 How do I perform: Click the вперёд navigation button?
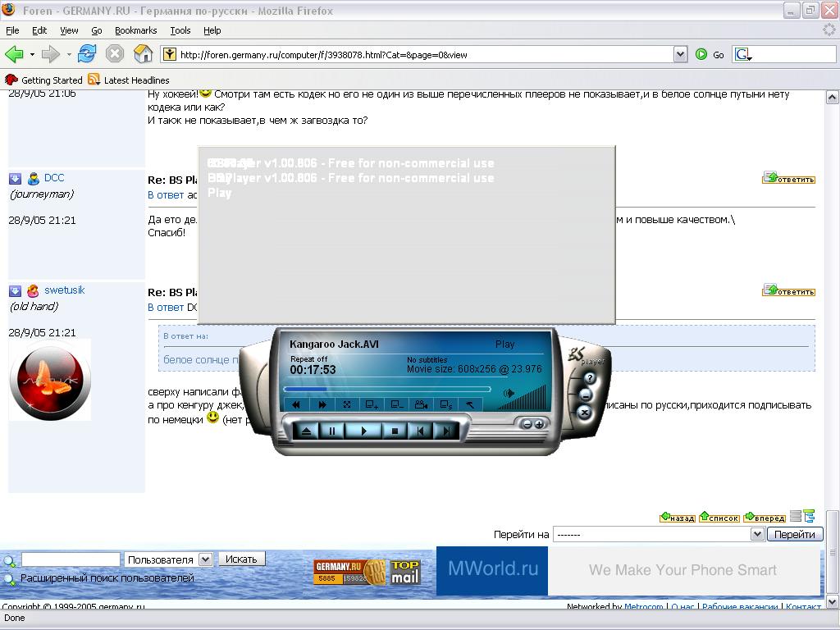pos(764,517)
